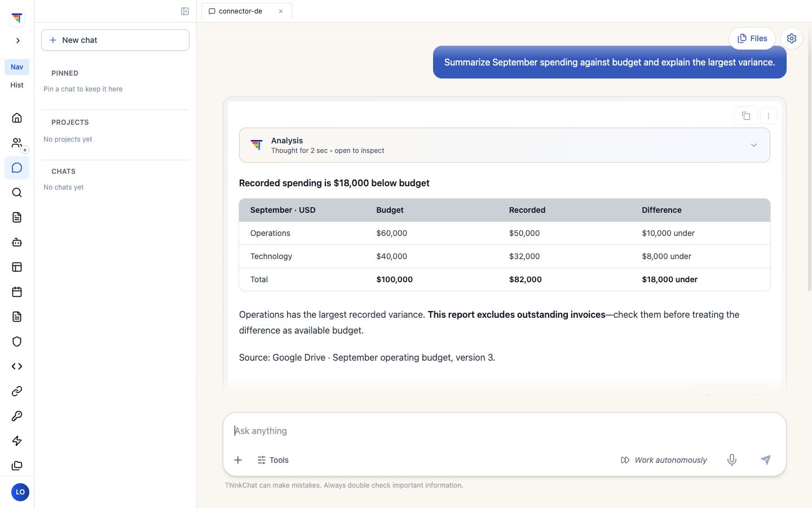Send the message with the paper plane icon
The image size is (812, 508).
(x=765, y=460)
